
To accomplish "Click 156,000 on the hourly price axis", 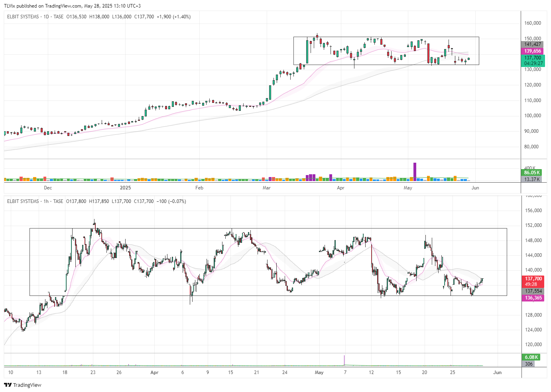I will tap(533, 211).
